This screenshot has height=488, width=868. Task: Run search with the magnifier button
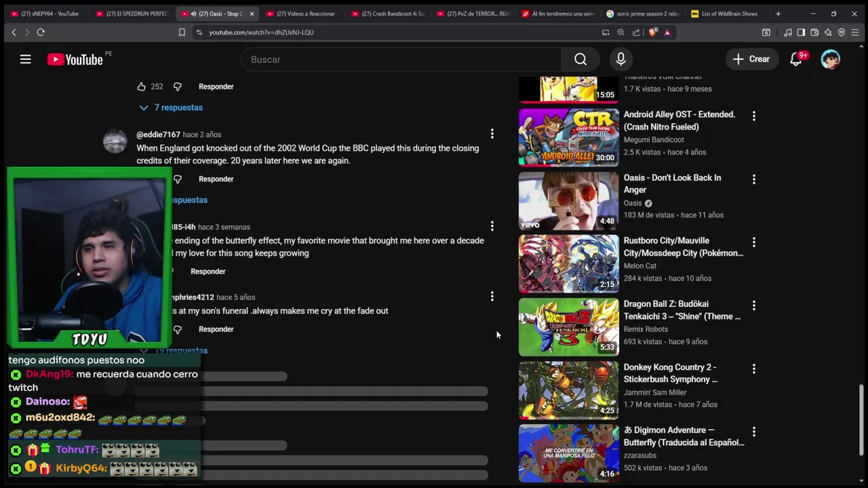tap(580, 60)
